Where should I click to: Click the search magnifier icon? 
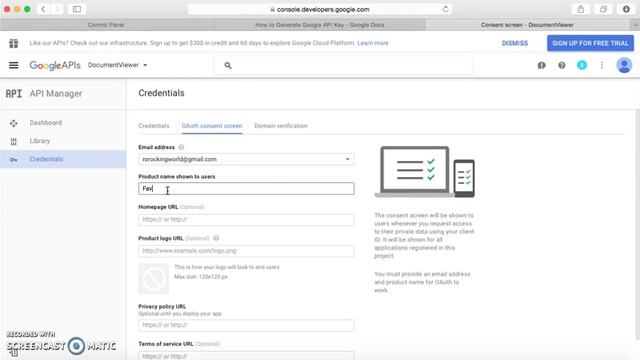pos(228,65)
